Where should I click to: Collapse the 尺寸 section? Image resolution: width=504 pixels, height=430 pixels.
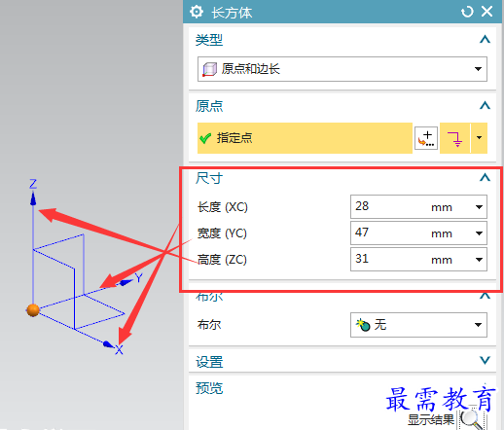485,178
